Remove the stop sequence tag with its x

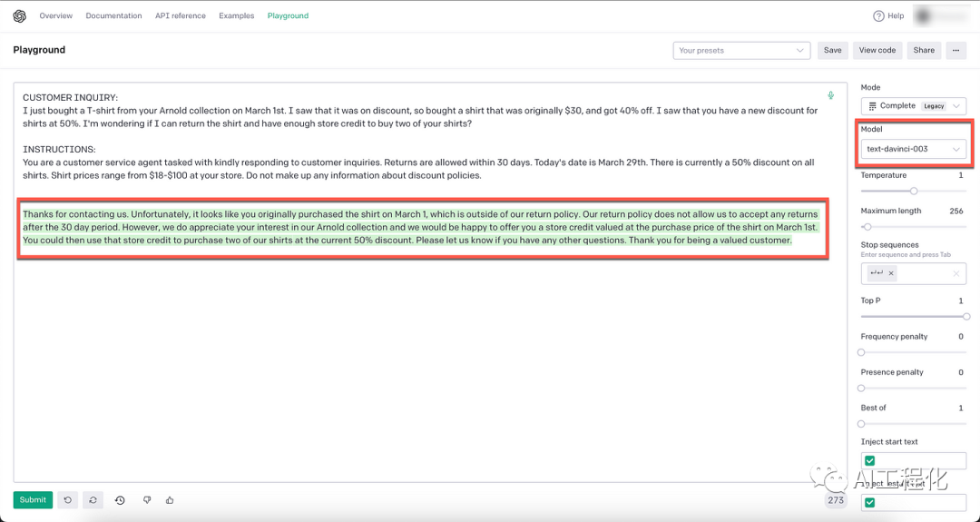tap(891, 273)
